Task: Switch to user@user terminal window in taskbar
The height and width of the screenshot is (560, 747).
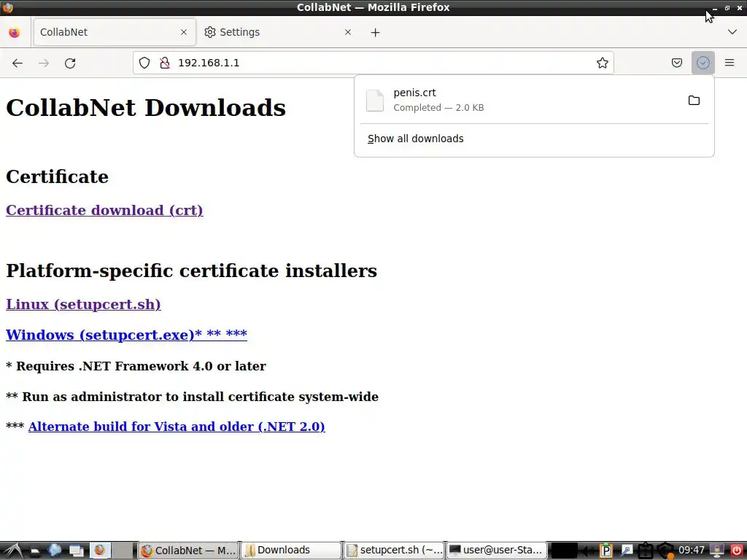Action: point(496,551)
